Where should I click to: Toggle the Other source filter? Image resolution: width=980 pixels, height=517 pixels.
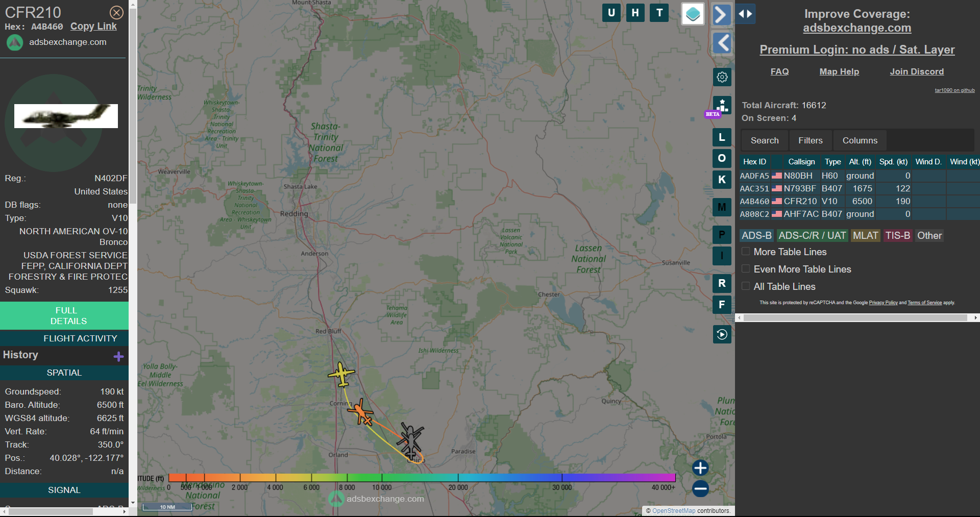pyautogui.click(x=929, y=235)
